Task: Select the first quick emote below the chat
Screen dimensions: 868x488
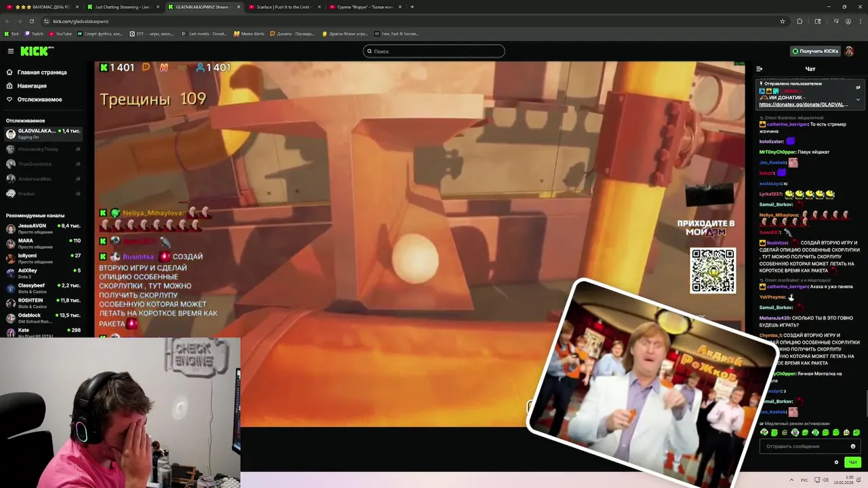Action: pos(764,432)
